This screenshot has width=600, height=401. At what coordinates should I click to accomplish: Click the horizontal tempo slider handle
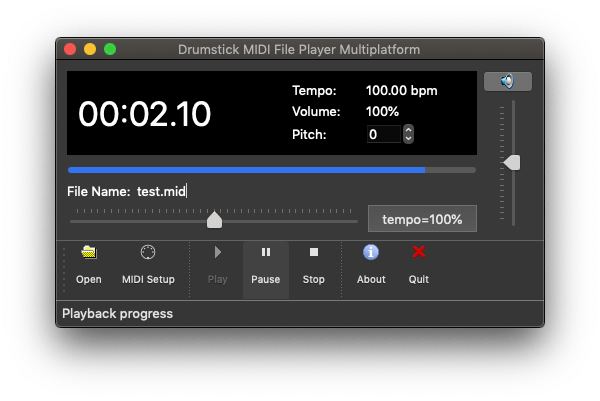point(214,220)
